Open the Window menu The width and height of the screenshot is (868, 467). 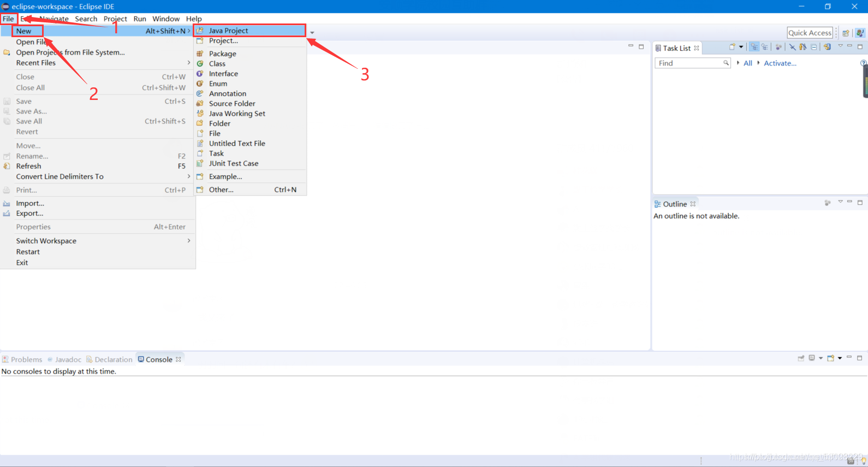click(166, 19)
